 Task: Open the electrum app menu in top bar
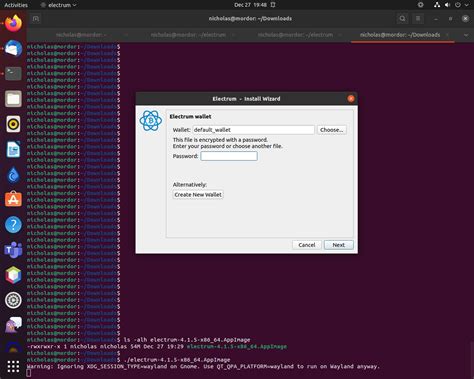(58, 5)
